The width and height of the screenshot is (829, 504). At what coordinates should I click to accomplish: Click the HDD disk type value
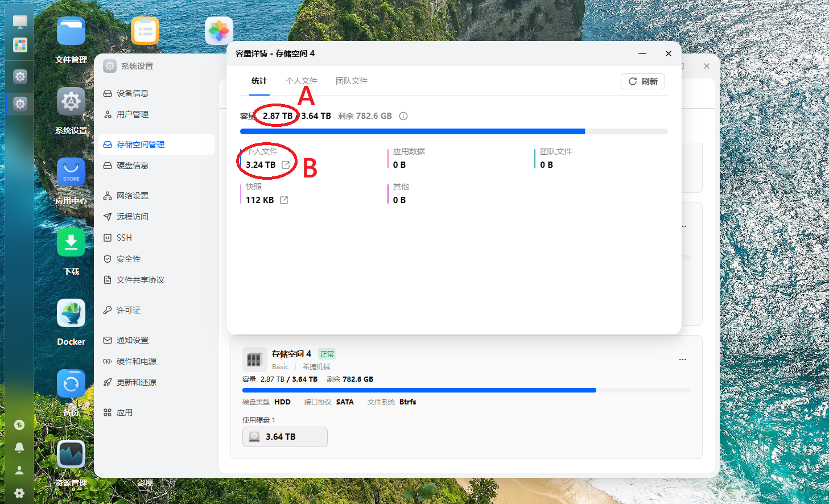(x=282, y=402)
